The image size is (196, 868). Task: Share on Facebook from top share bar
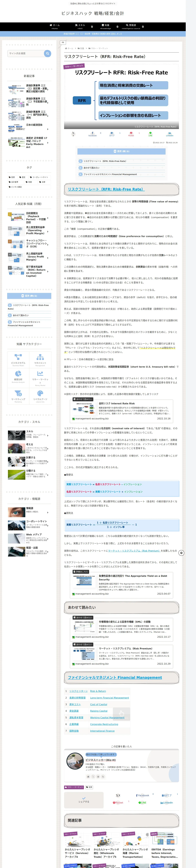(x=93, y=134)
